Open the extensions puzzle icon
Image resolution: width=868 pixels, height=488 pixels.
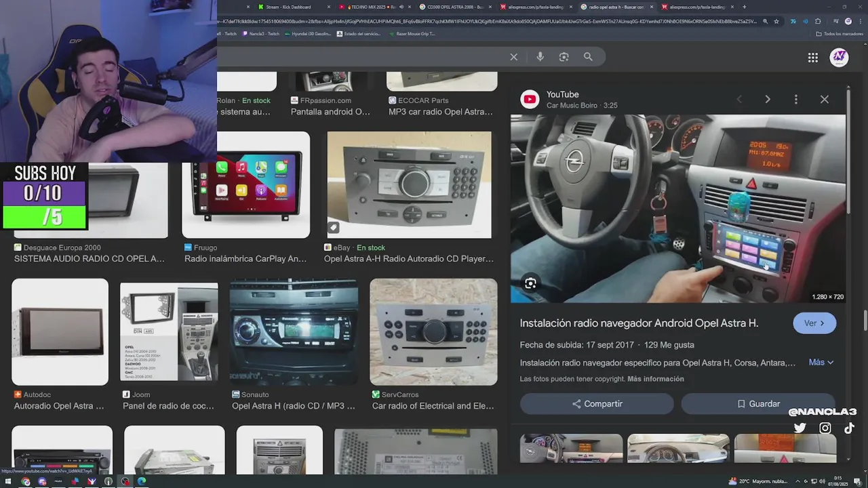tap(818, 21)
